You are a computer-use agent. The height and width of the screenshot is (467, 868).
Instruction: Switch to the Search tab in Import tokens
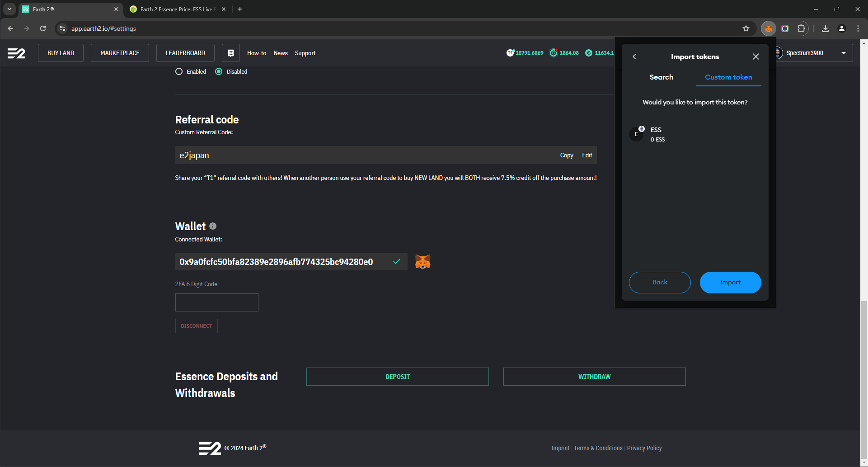click(661, 77)
